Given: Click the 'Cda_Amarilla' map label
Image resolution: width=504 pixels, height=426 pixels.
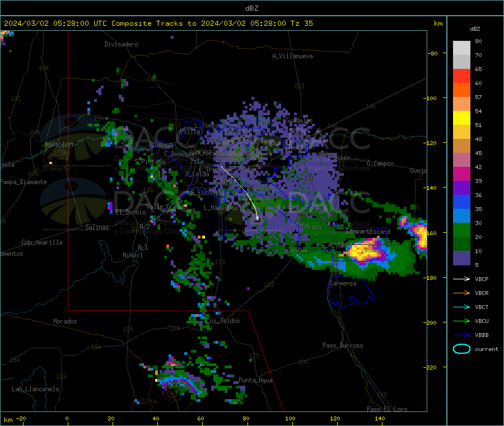Looking at the screenshot, I should tap(42, 242).
